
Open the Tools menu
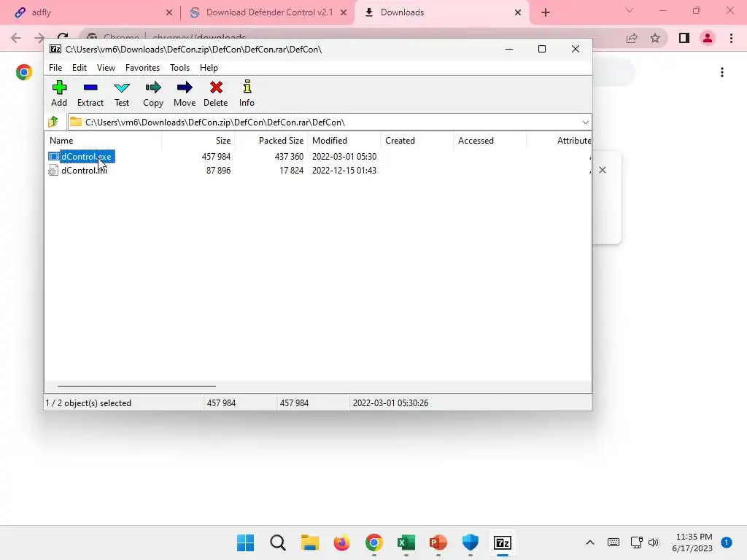(179, 68)
